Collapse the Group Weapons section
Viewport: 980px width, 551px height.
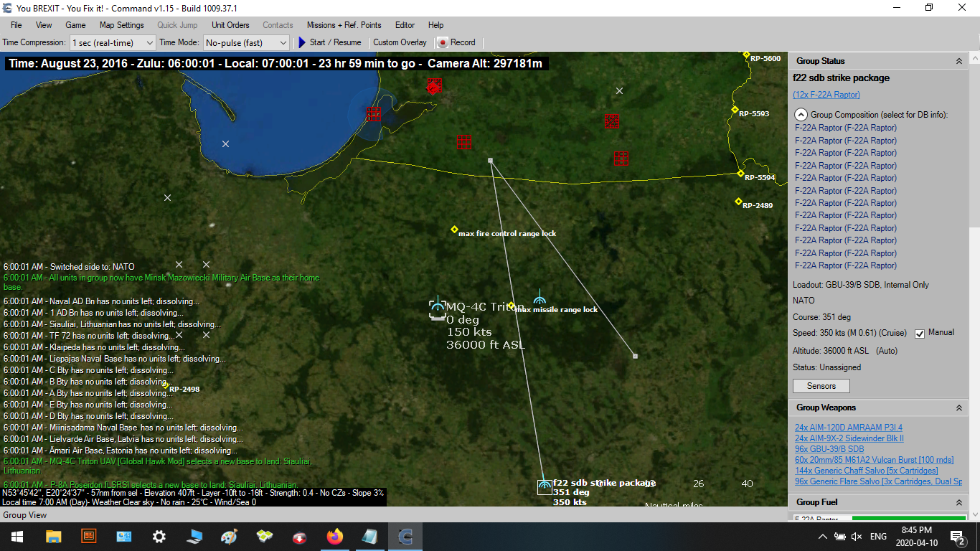pos(959,408)
